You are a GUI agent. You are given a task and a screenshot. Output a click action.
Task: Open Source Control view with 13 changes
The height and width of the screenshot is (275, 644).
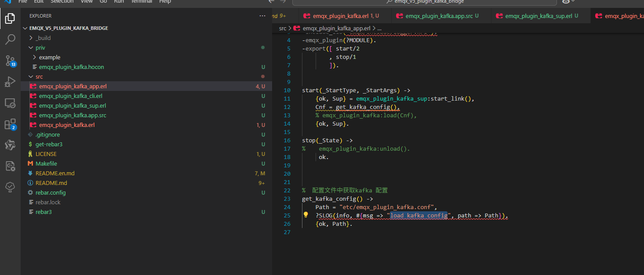(x=10, y=61)
